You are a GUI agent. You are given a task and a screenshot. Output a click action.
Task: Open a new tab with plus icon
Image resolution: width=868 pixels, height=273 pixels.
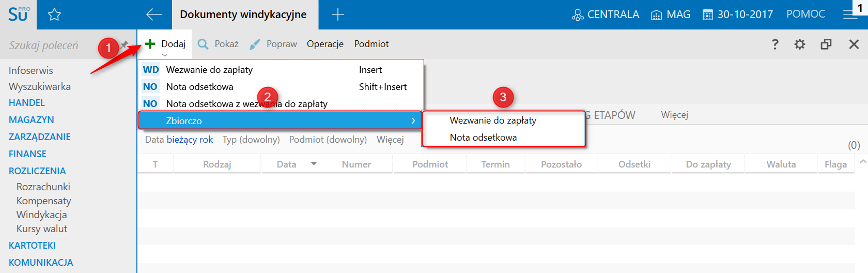(x=338, y=14)
